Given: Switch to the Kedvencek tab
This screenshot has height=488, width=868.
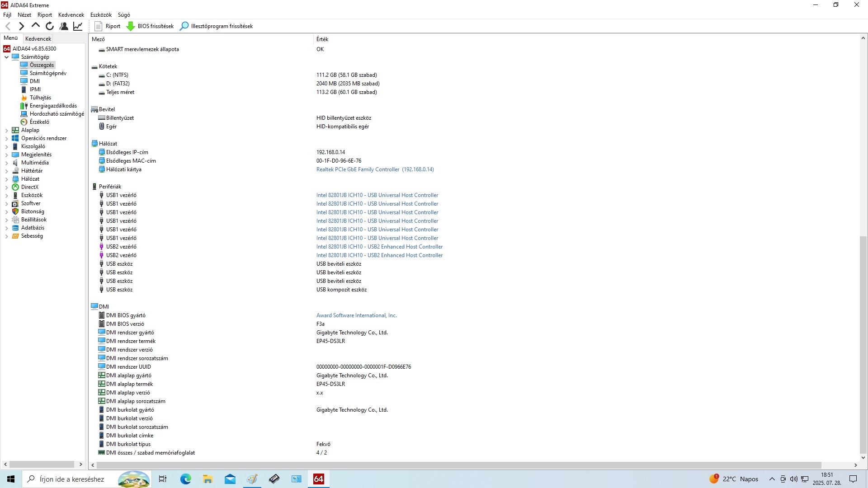Looking at the screenshot, I should pyautogui.click(x=38, y=39).
